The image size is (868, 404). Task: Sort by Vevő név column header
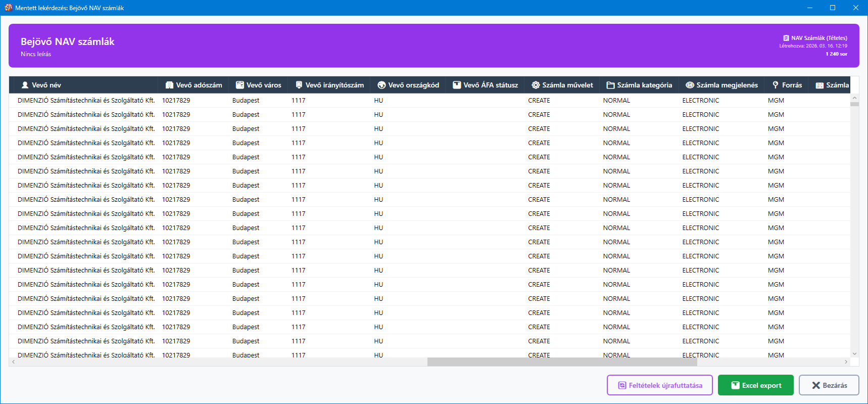pyautogui.click(x=46, y=85)
